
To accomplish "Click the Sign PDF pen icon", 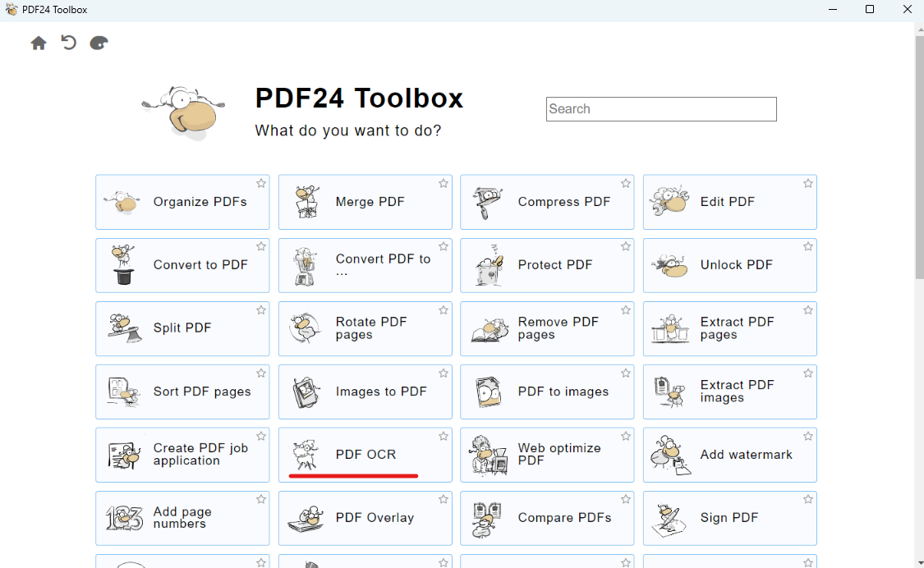I will [669, 520].
